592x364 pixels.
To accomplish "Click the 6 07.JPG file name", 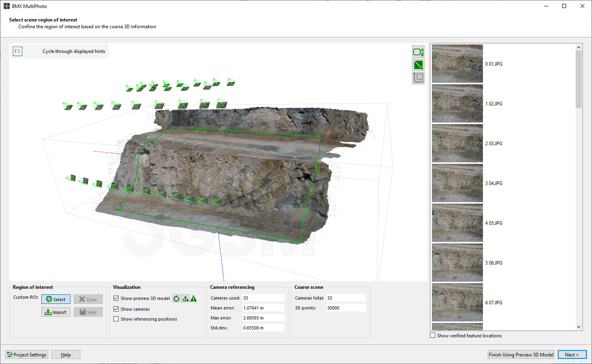I will (494, 303).
